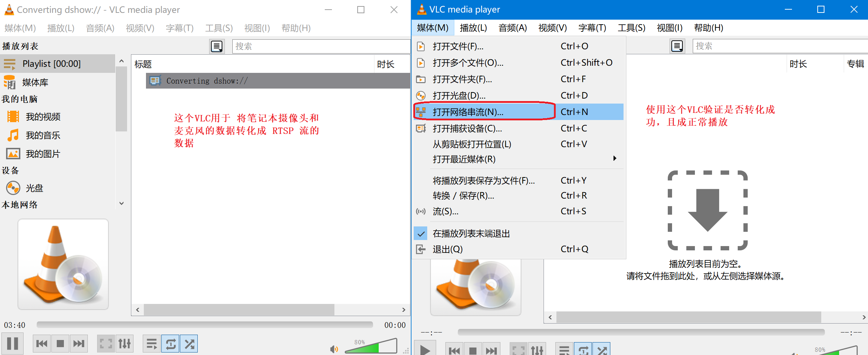Image resolution: width=868 pixels, height=355 pixels.
Task: Choose 退出(Q) to quit VLC
Action: coord(519,249)
